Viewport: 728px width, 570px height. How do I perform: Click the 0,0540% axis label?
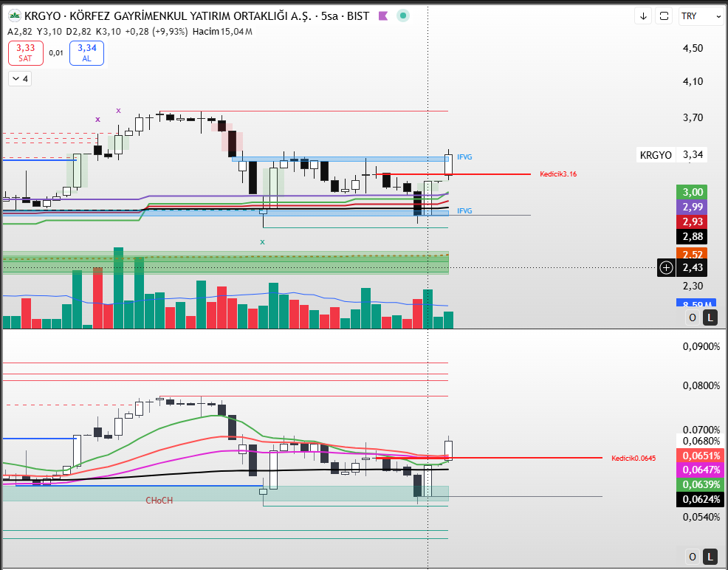point(701,517)
